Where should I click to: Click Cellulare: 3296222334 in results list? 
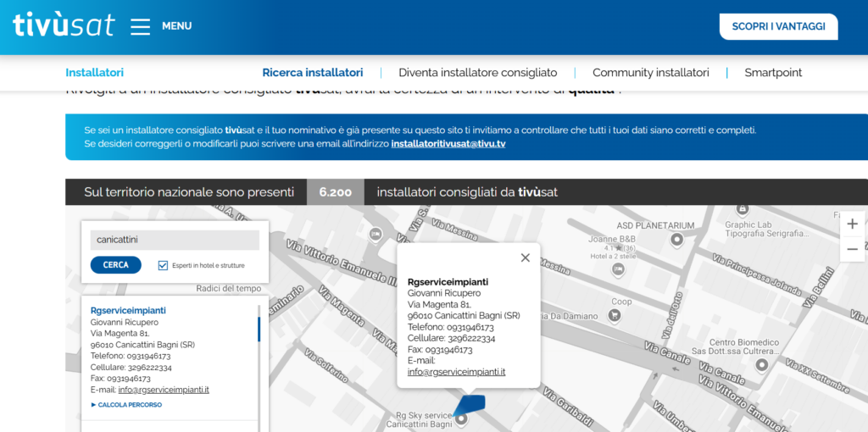click(131, 368)
